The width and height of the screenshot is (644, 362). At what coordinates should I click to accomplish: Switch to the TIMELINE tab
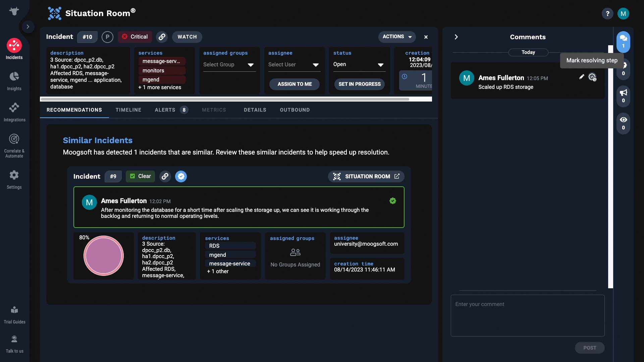pyautogui.click(x=128, y=110)
